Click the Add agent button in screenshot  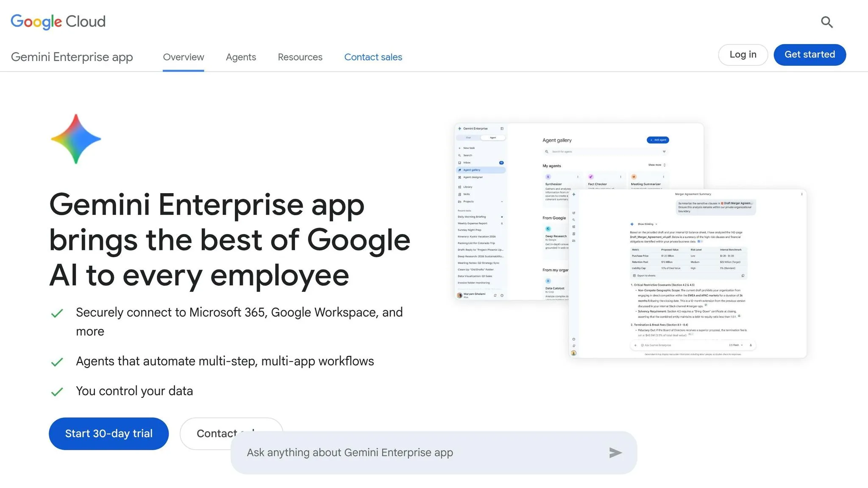point(658,140)
